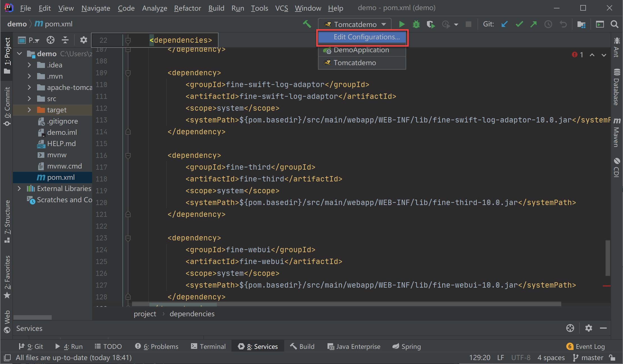Open Project panel settings gear
Viewport: 623px width, 364px height.
coord(83,40)
